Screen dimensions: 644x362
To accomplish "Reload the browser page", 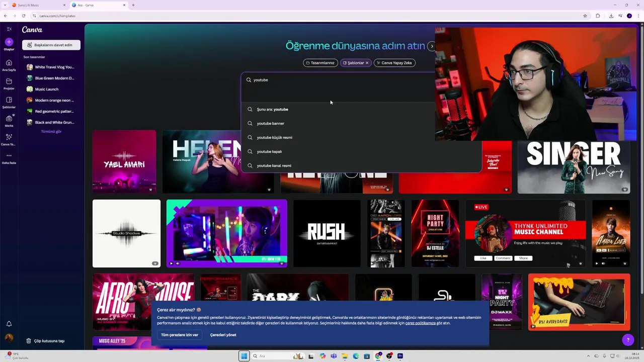I will (23, 16).
